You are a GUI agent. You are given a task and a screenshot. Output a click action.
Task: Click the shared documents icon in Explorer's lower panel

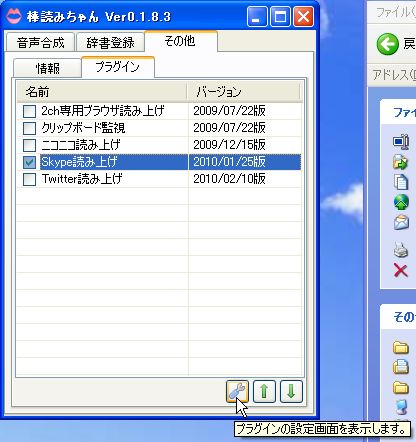coord(401,367)
